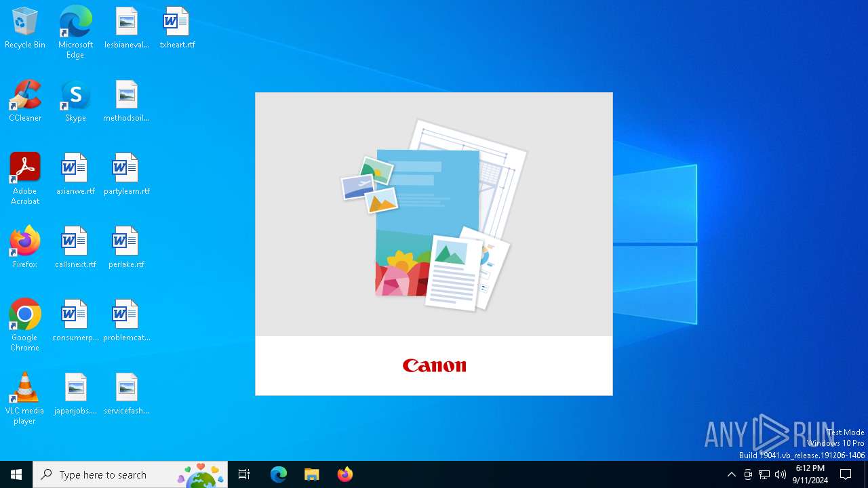Open Firefox from the taskbar
Viewport: 868px width, 488px height.
pos(345,474)
